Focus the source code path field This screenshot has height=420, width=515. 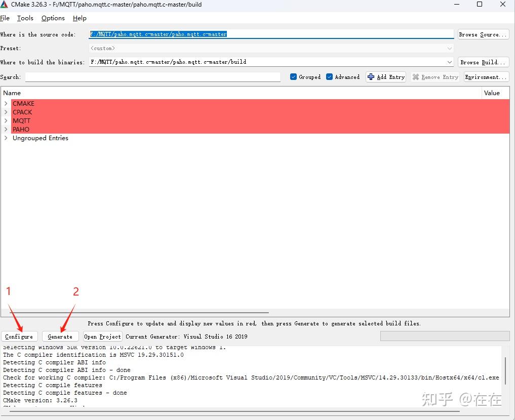[x=271, y=34]
